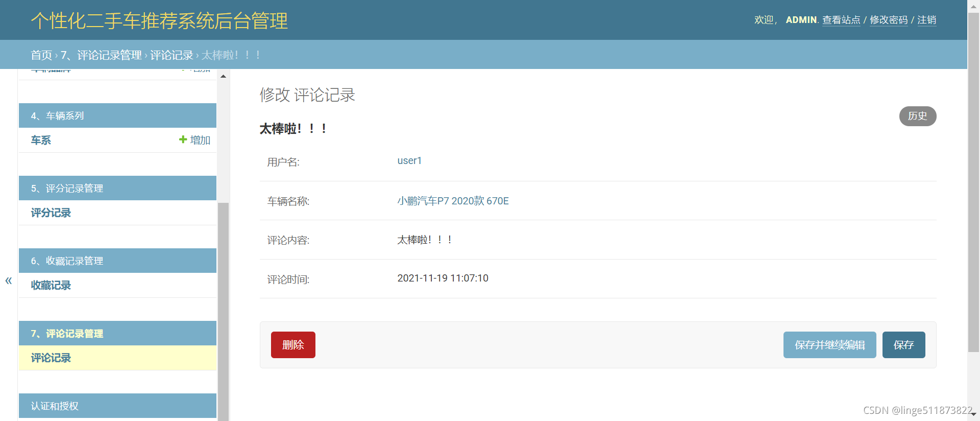Viewport: 980px width, 421px height.
Task: Click the 保存并继续编辑 button
Action: pyautogui.click(x=829, y=345)
